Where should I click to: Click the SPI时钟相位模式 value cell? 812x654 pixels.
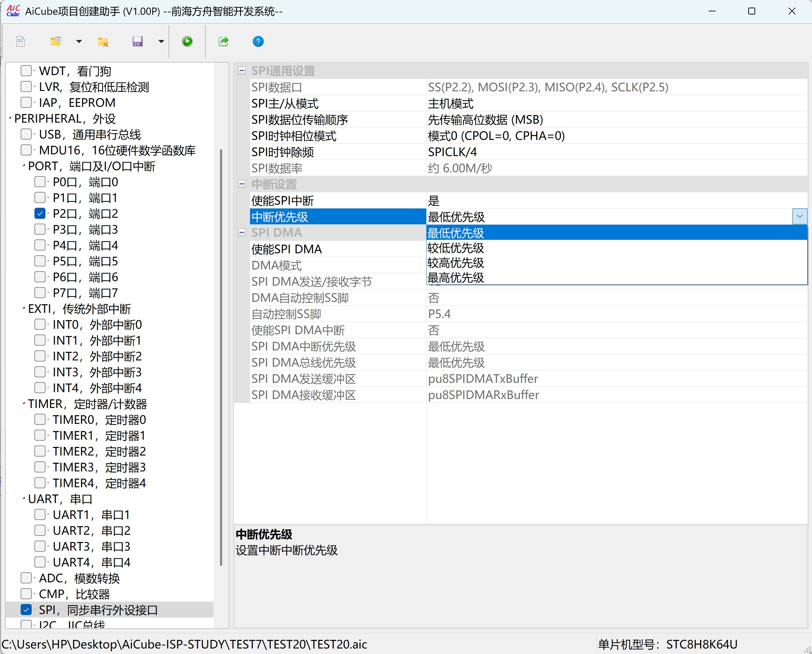coord(617,136)
